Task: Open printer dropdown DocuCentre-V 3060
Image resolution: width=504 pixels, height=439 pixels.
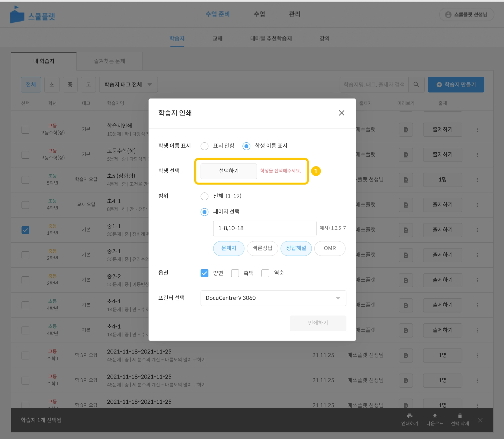Action: pos(273,298)
